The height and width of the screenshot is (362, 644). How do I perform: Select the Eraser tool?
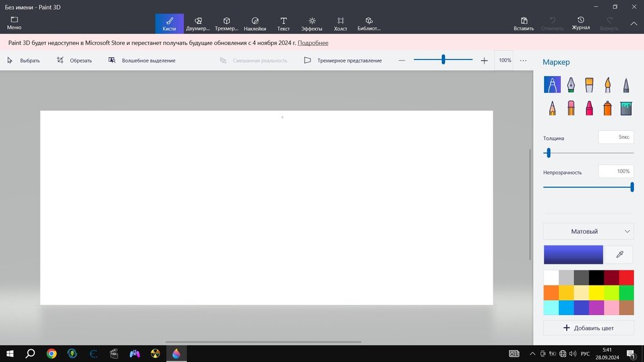(571, 108)
